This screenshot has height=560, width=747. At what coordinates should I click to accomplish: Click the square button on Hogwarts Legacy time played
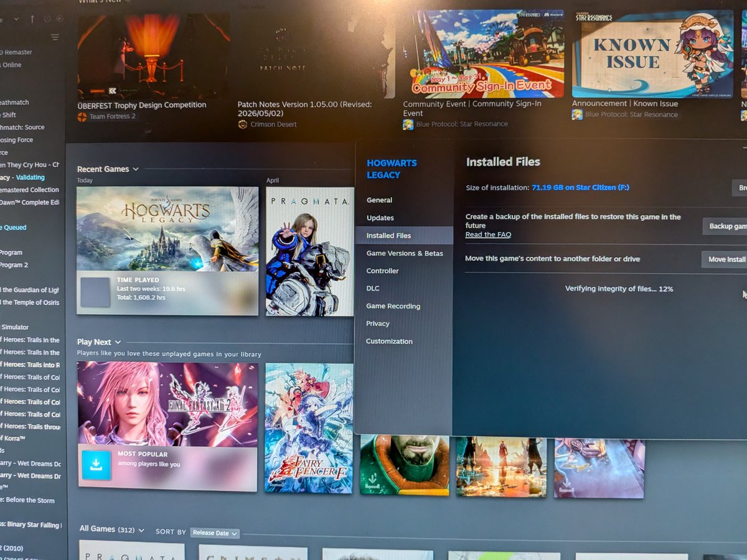(95, 292)
